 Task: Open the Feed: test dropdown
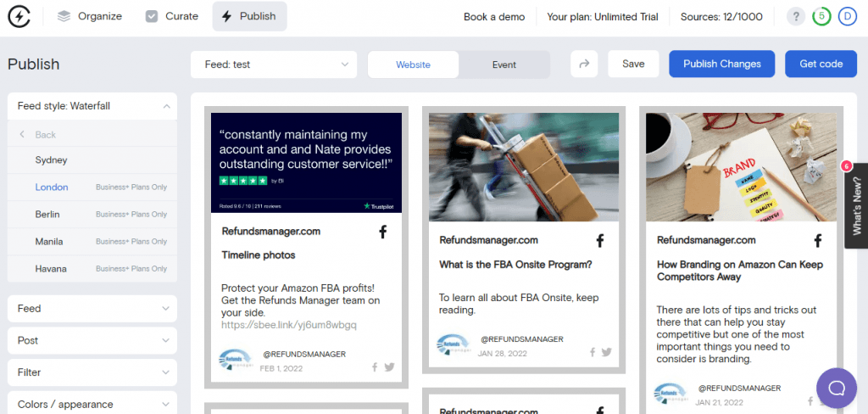click(274, 64)
